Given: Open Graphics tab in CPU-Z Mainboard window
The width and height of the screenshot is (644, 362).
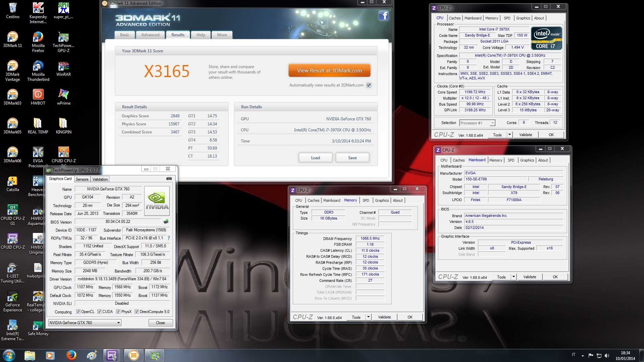Looking at the screenshot, I should click(527, 160).
